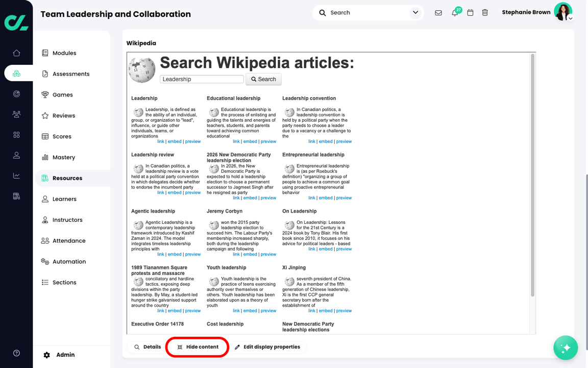Click the Wikipedia search text field
Viewport: 588px width, 368px height.
coord(202,79)
